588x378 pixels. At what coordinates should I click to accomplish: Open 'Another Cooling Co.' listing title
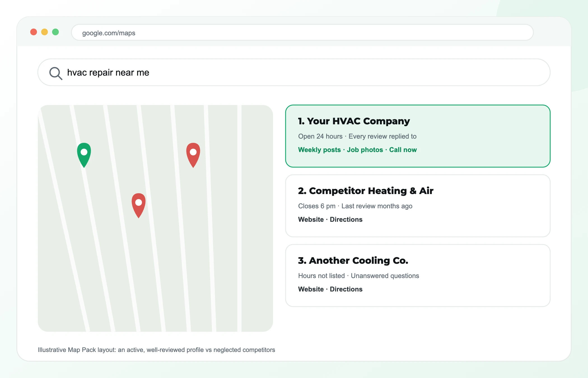click(353, 260)
